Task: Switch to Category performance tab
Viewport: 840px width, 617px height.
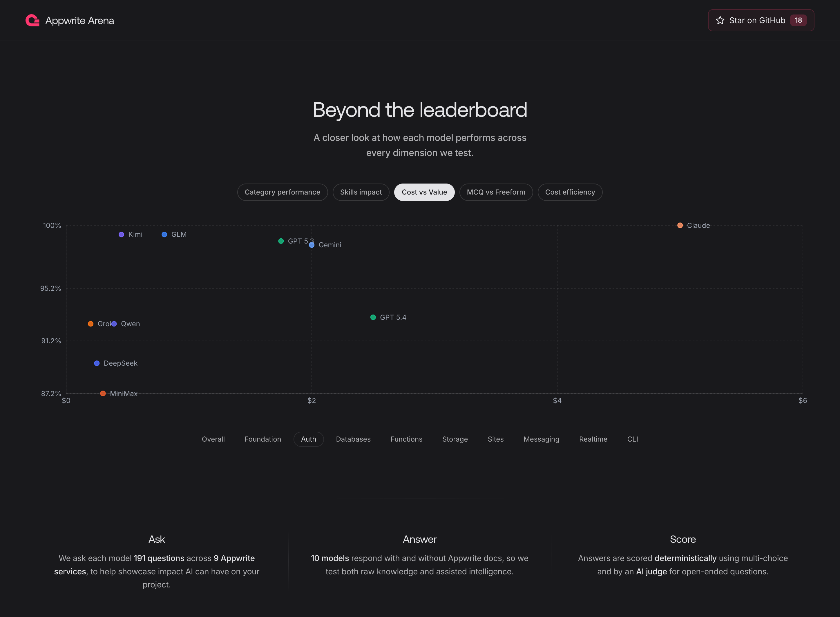Action: [282, 192]
